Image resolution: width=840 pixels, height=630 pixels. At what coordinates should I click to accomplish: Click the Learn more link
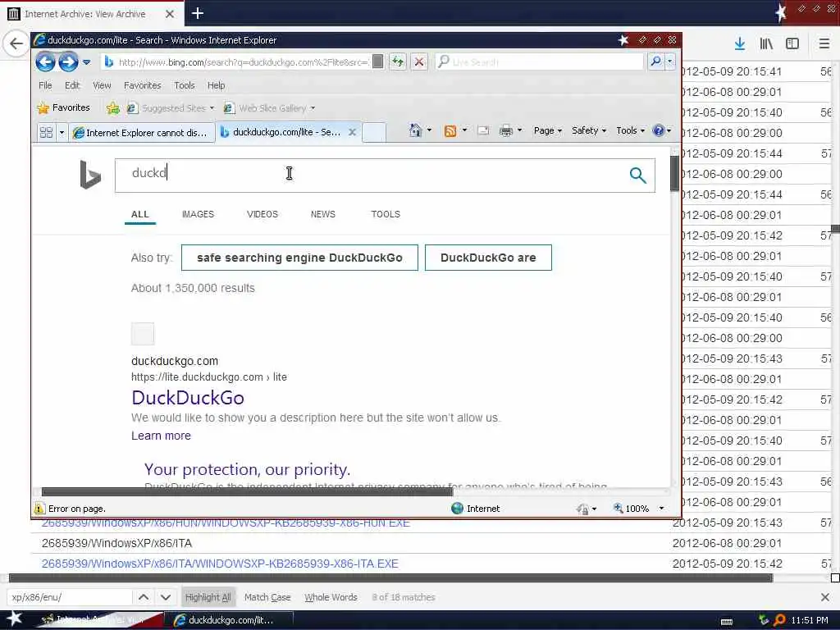coord(161,436)
